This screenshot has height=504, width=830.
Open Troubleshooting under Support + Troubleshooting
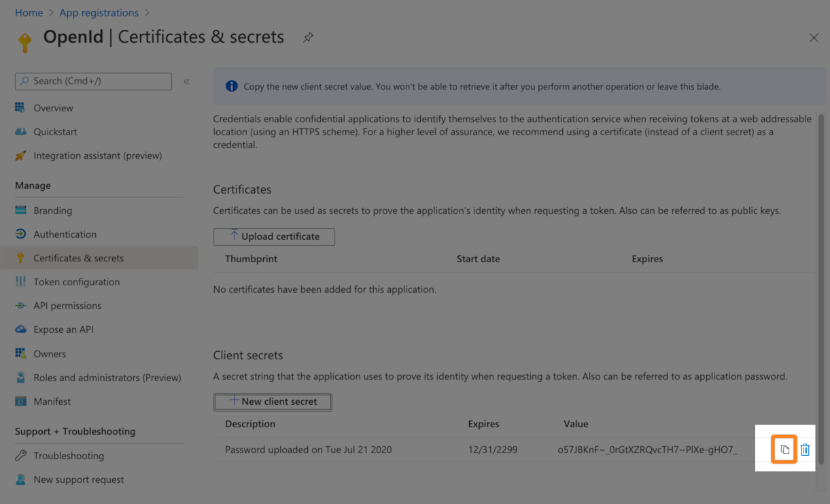(69, 455)
